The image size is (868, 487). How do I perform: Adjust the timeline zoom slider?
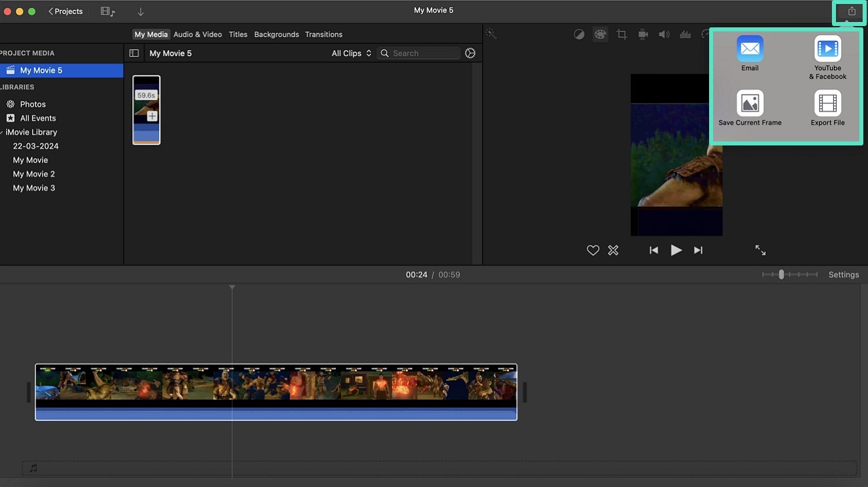tap(781, 274)
